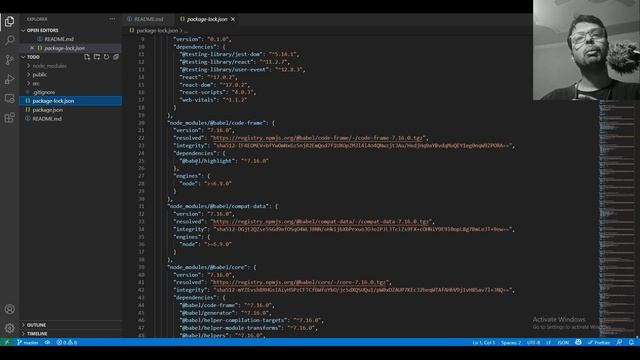Close the package-lock.json editor tab
This screenshot has width=640, height=360.
[x=233, y=19]
